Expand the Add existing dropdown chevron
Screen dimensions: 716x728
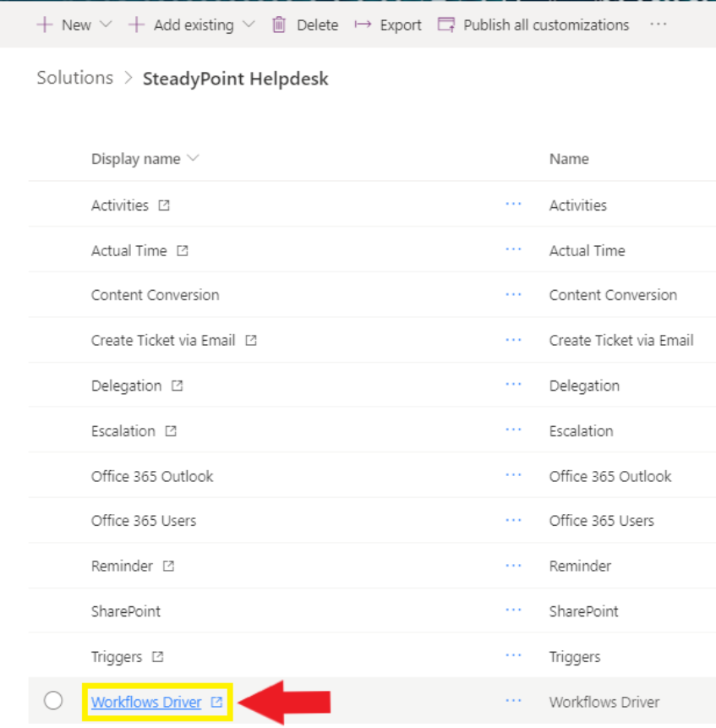249,24
